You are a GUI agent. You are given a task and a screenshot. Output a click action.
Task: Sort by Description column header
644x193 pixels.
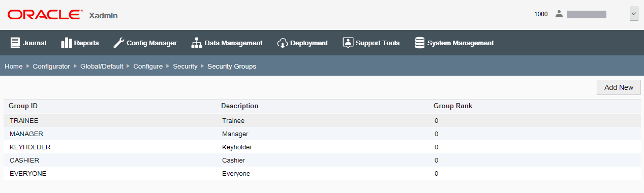pos(240,106)
